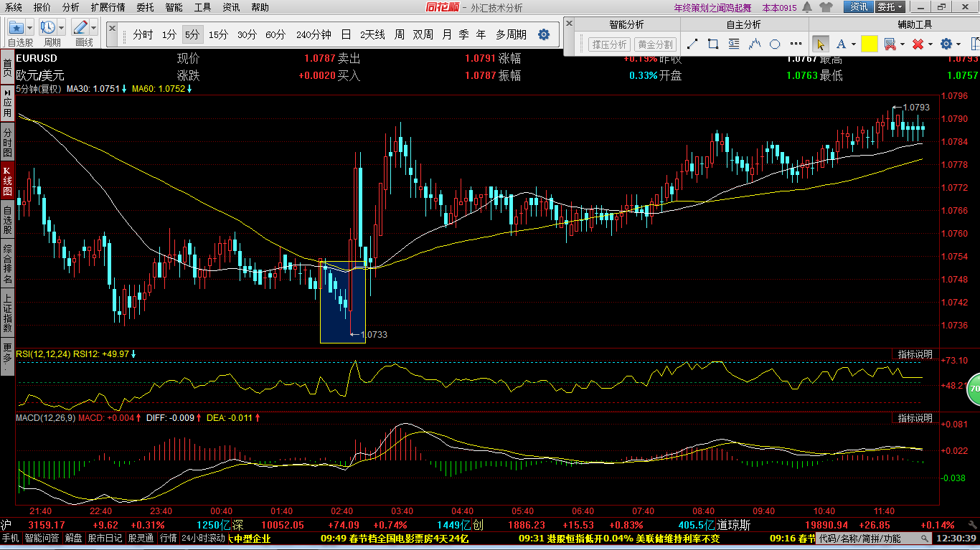Viewport: 980px width, 550px height.
Task: Switch to 30分 period
Action: coord(247,34)
